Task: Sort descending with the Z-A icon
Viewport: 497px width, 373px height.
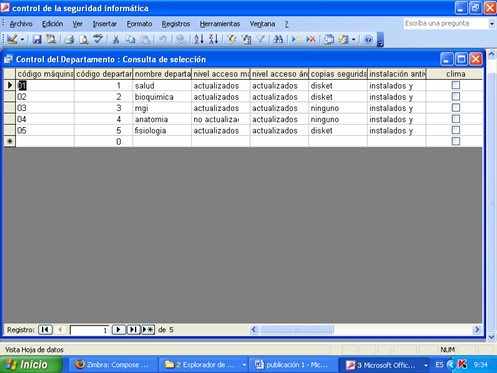Action: [213, 39]
